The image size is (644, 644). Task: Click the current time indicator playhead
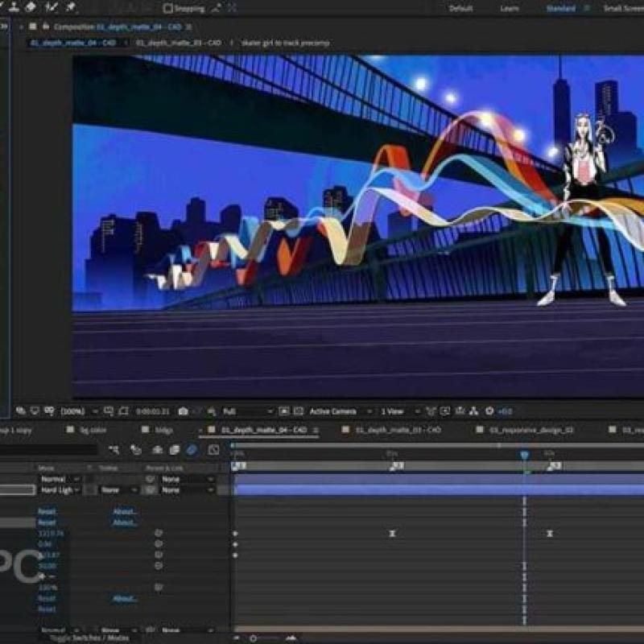[x=525, y=455]
